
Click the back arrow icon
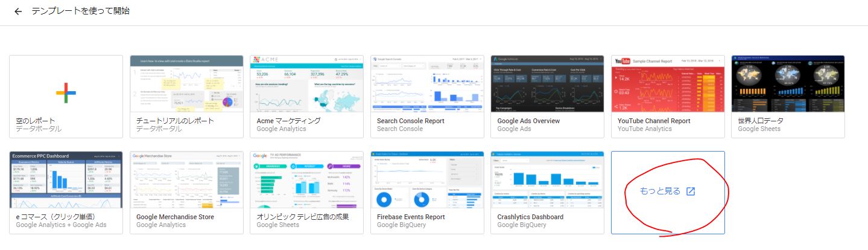18,11
